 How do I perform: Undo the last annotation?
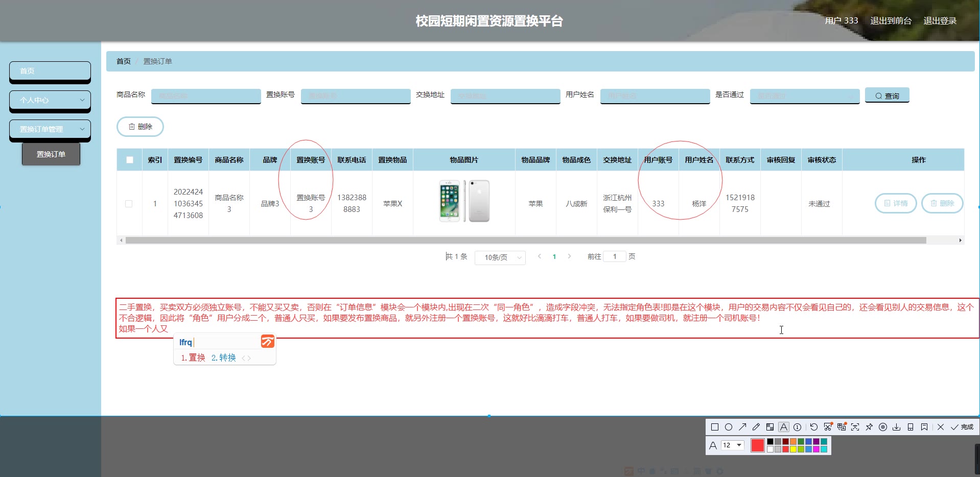[814, 427]
